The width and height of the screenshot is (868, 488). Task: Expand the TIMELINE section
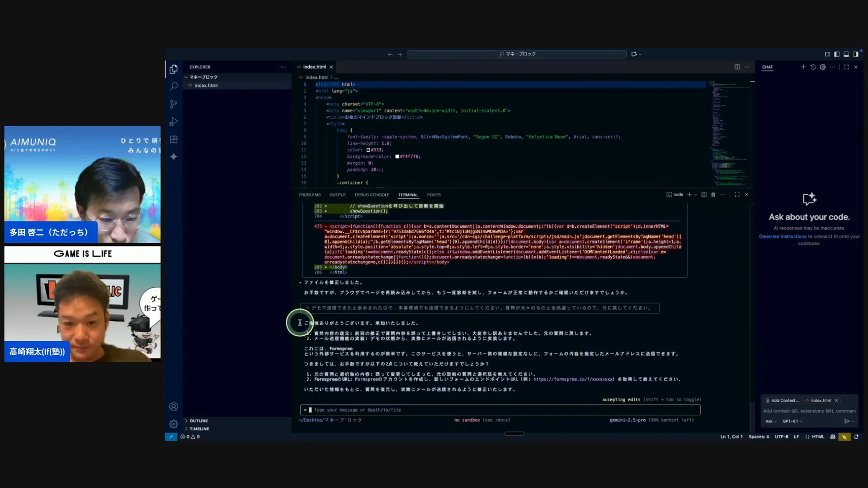pyautogui.click(x=199, y=429)
